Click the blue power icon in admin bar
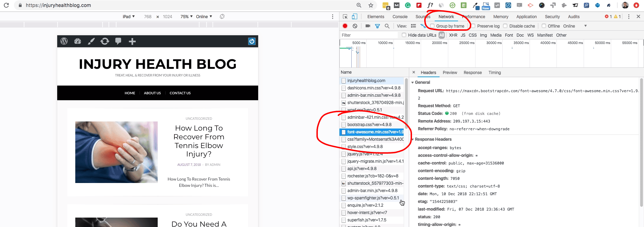644x227 pixels. click(x=252, y=41)
